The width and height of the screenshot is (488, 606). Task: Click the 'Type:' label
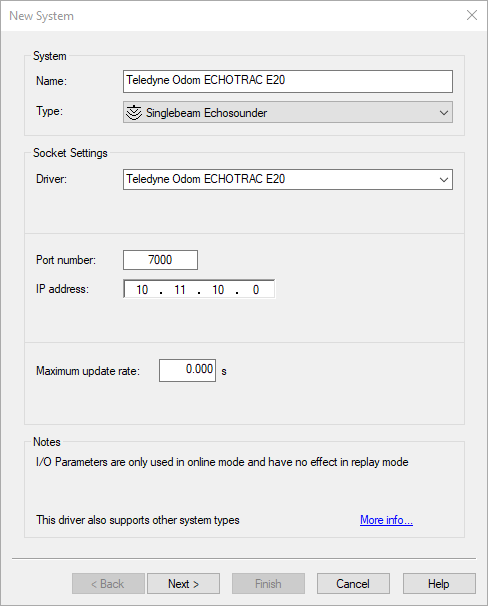point(49,111)
